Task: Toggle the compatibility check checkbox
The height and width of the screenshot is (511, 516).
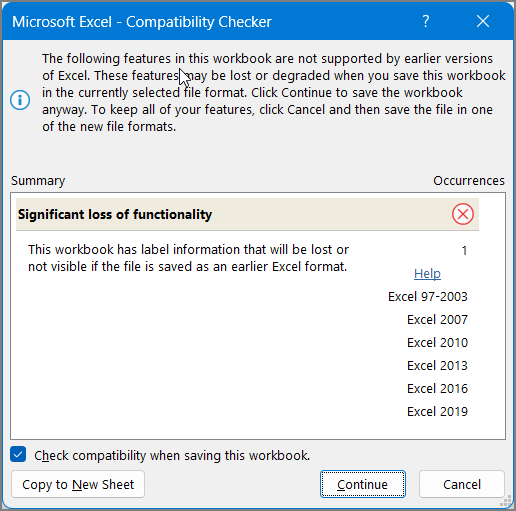Action: pyautogui.click(x=18, y=455)
